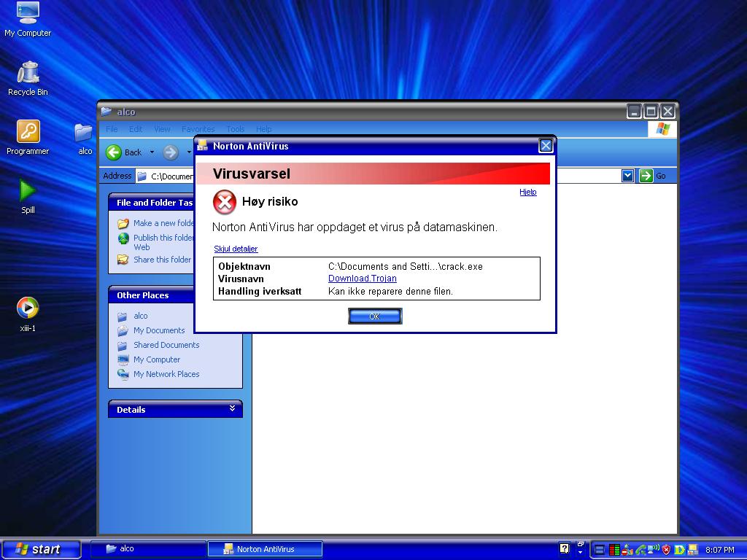Click the yellow D tray icon
Screen dimensions: 747x560
coord(679,550)
